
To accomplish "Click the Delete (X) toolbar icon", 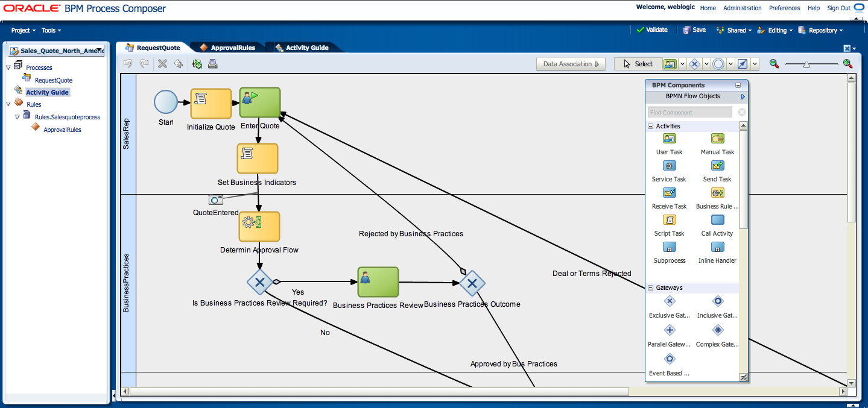I will [162, 64].
